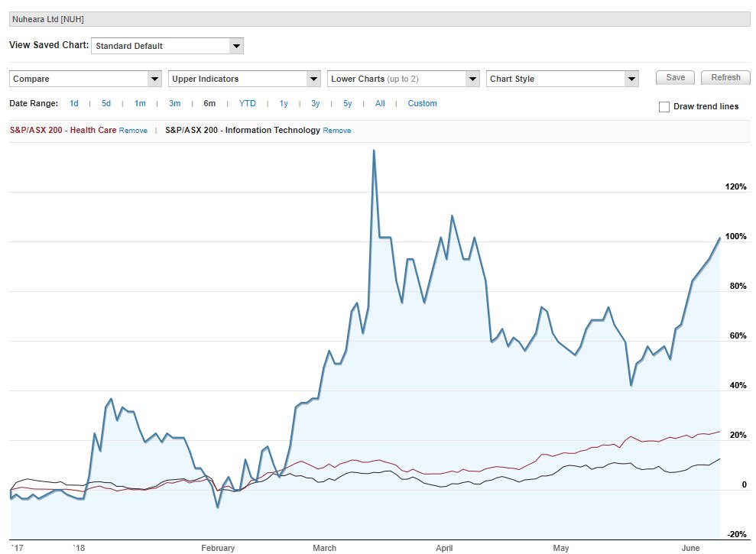Select the 1y date range

pyautogui.click(x=284, y=103)
